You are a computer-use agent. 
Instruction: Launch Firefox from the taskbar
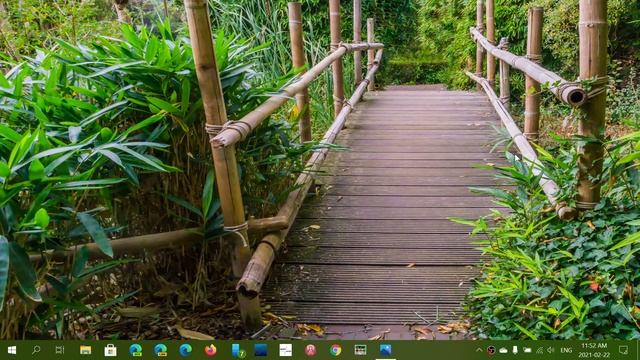[x=211, y=350]
